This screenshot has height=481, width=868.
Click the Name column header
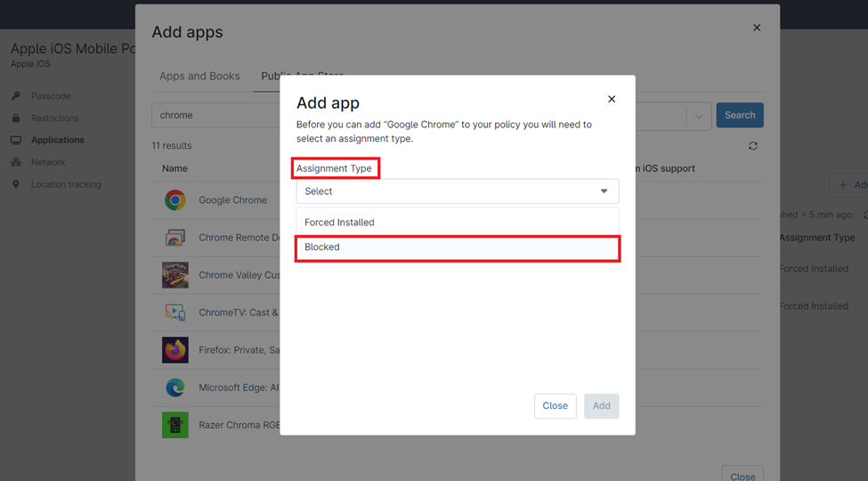point(174,168)
